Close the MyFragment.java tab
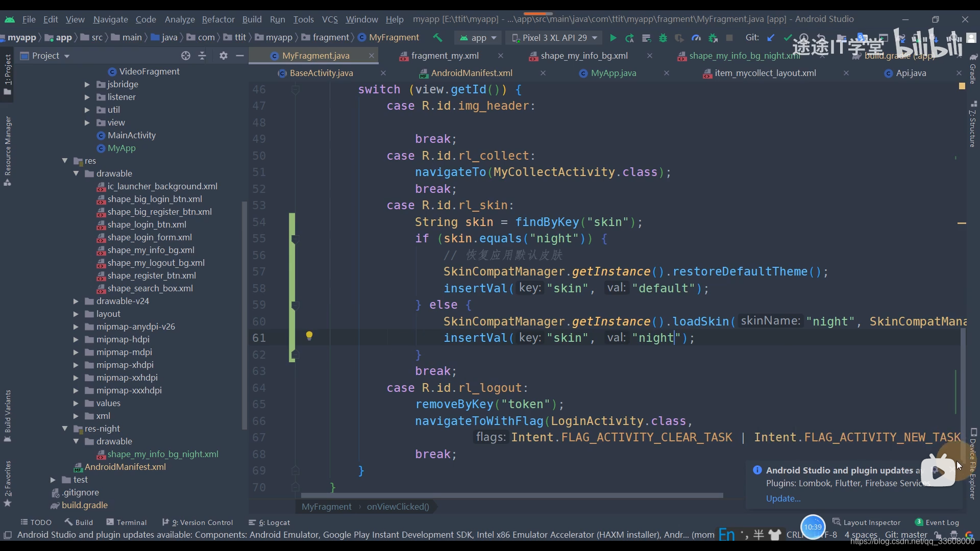The image size is (980, 551). [x=371, y=56]
